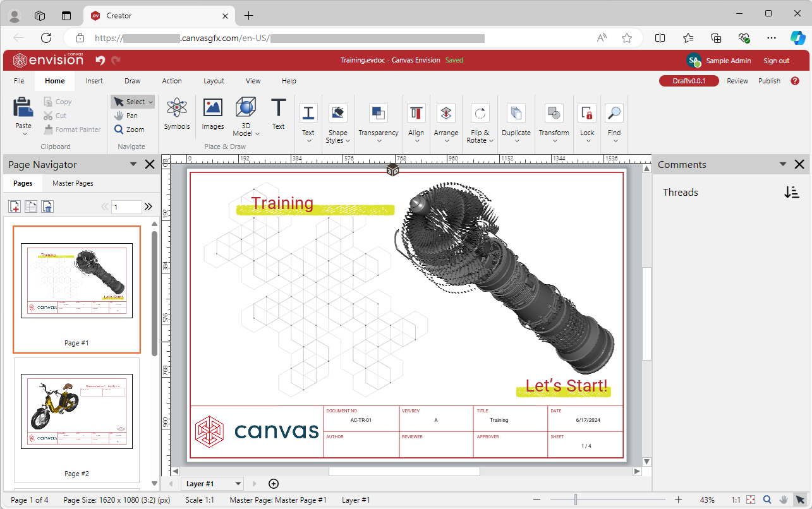Duplicate the page via copy page icon
This screenshot has height=509, width=812.
[x=31, y=207]
